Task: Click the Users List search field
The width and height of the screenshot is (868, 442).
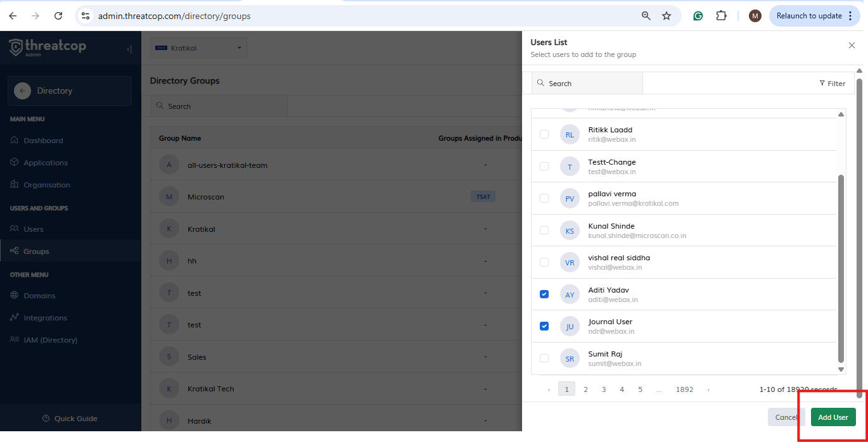Action: tap(589, 84)
